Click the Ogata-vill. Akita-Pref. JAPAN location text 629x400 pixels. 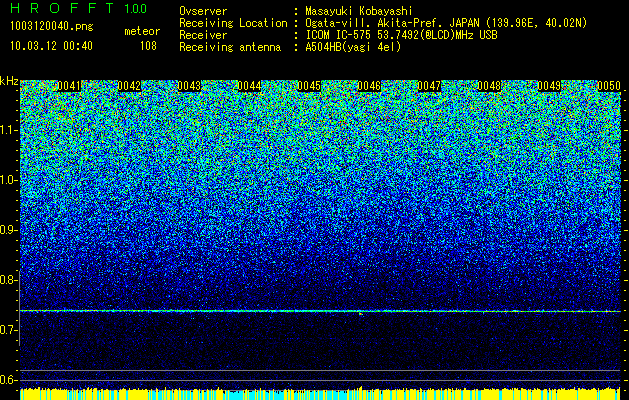[x=446, y=23]
